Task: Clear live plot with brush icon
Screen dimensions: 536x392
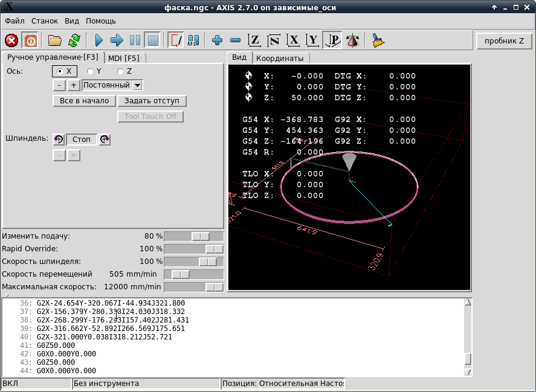Action: pos(378,40)
